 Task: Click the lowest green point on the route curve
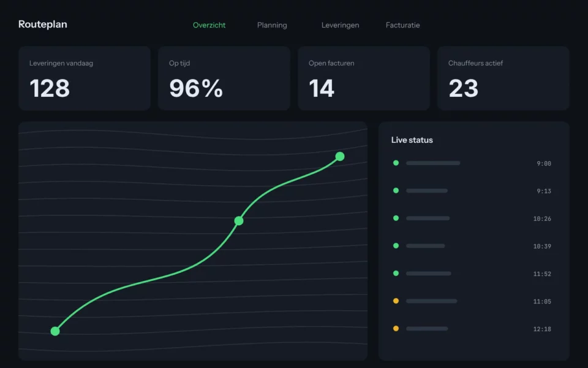click(x=55, y=331)
